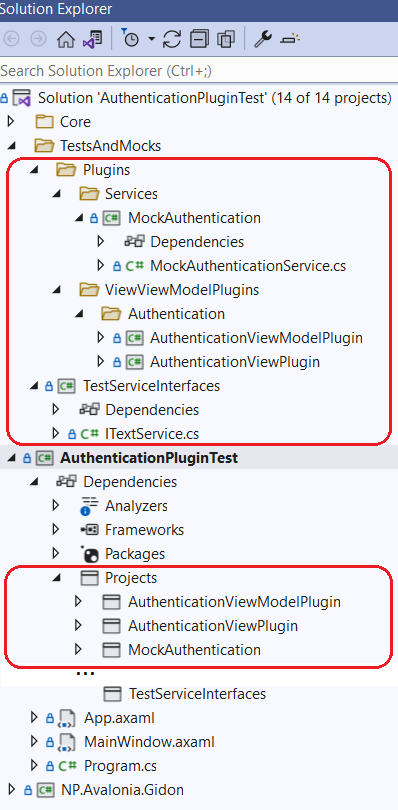Toggle Show All Files toolbar icon
Image resolution: width=398 pixels, height=810 pixels.
[x=226, y=39]
